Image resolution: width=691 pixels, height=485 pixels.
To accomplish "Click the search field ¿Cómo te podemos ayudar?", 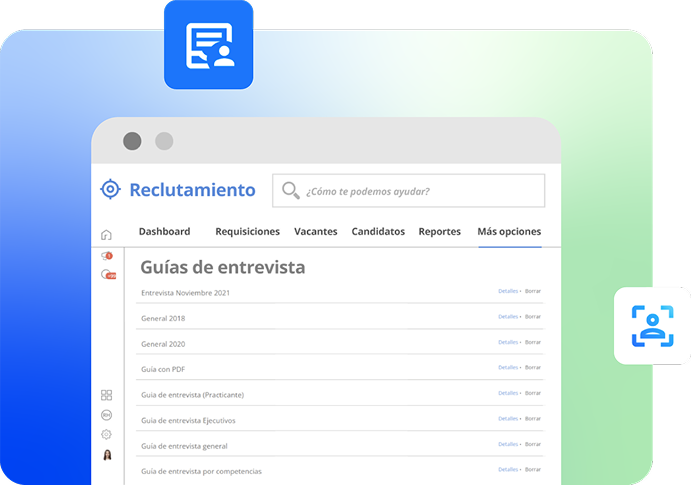I will click(409, 191).
